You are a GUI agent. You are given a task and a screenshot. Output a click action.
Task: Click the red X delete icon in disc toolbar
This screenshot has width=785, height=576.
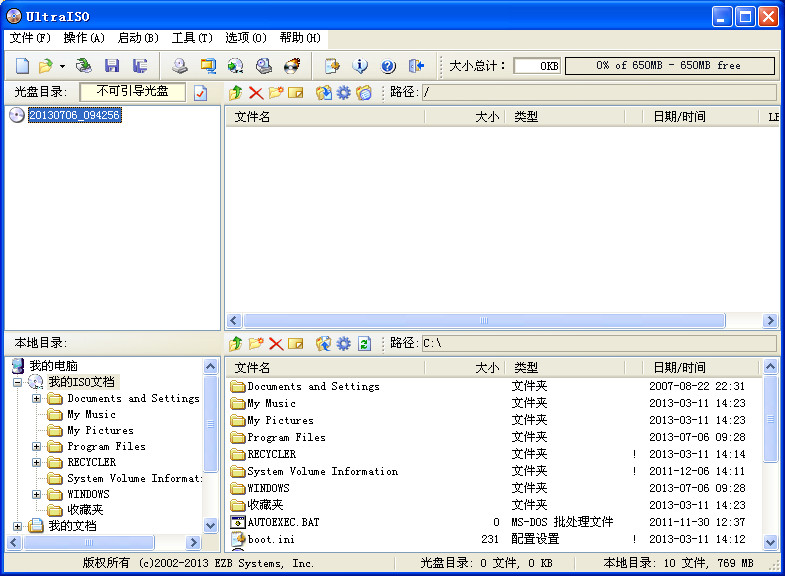click(x=256, y=93)
